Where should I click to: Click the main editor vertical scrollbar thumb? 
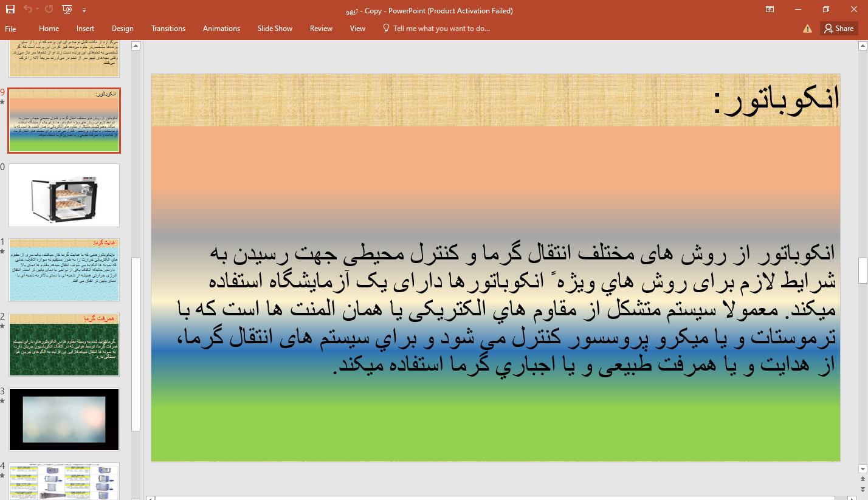[862, 270]
